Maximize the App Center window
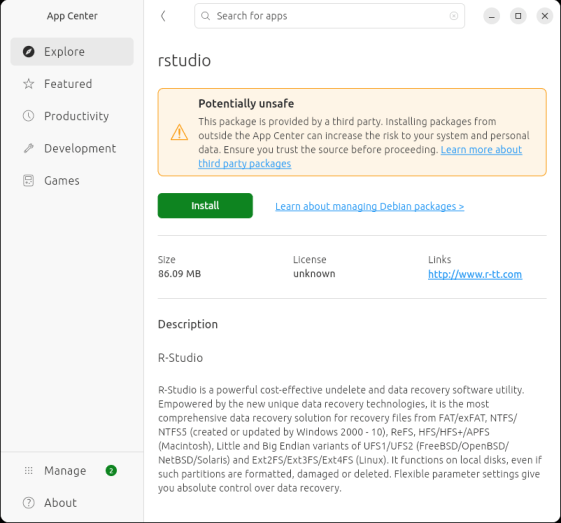Viewport: 561px width, 523px height. pos(518,16)
